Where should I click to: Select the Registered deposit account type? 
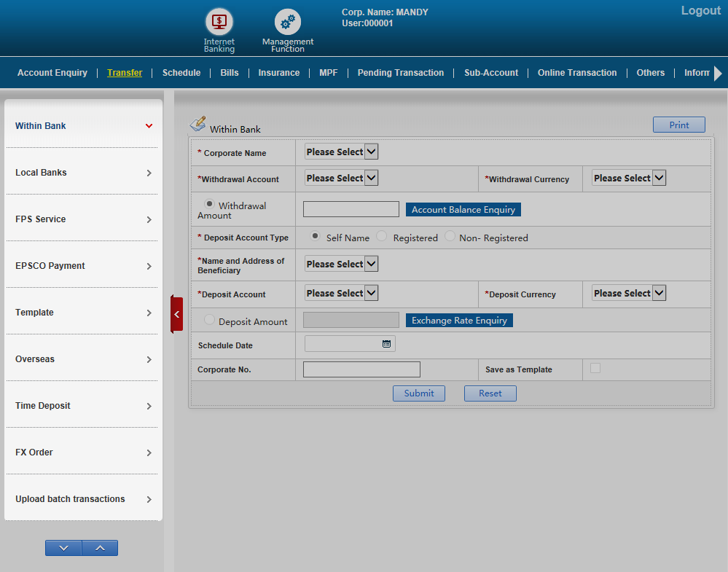pyautogui.click(x=382, y=236)
